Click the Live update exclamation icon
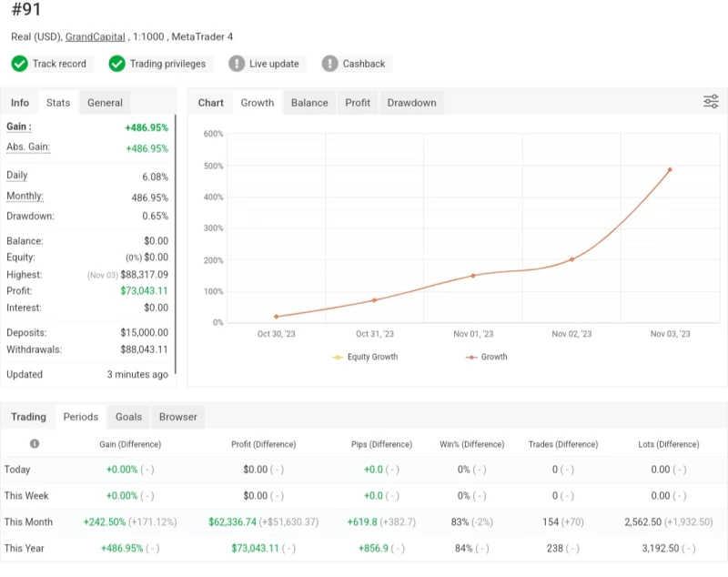Image resolution: width=728 pixels, height=577 pixels. pyautogui.click(x=237, y=64)
